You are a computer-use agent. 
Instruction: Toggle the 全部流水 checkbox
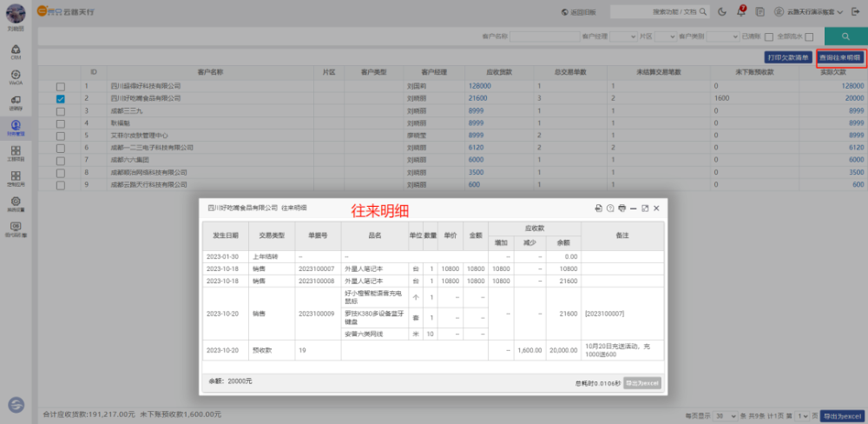pyautogui.click(x=809, y=36)
